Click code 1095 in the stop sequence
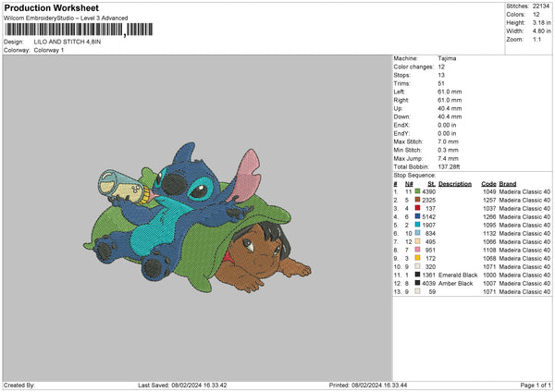Screen dimensions: 555x392 [489, 225]
